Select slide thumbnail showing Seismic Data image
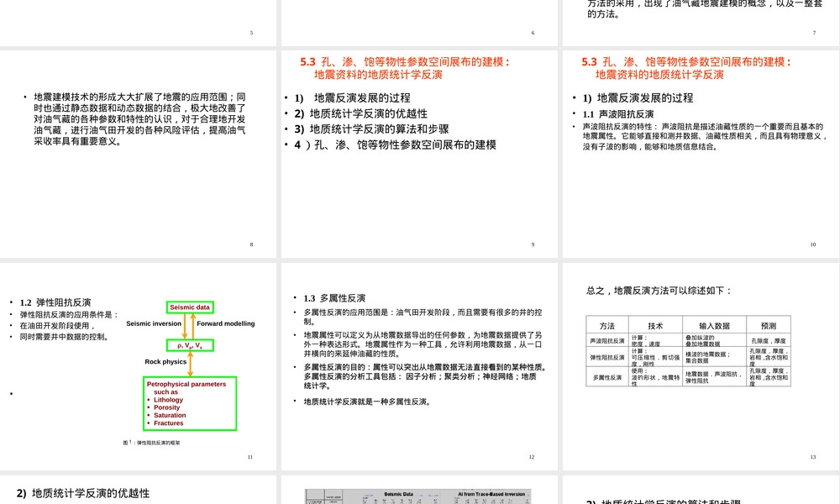Viewport: 840px width, 504px height. pyautogui.click(x=419, y=490)
